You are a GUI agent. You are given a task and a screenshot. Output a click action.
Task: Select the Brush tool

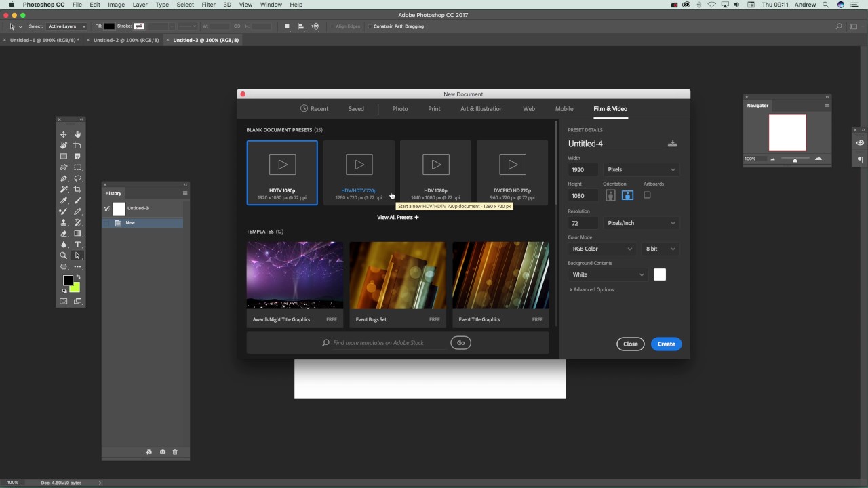pyautogui.click(x=77, y=201)
